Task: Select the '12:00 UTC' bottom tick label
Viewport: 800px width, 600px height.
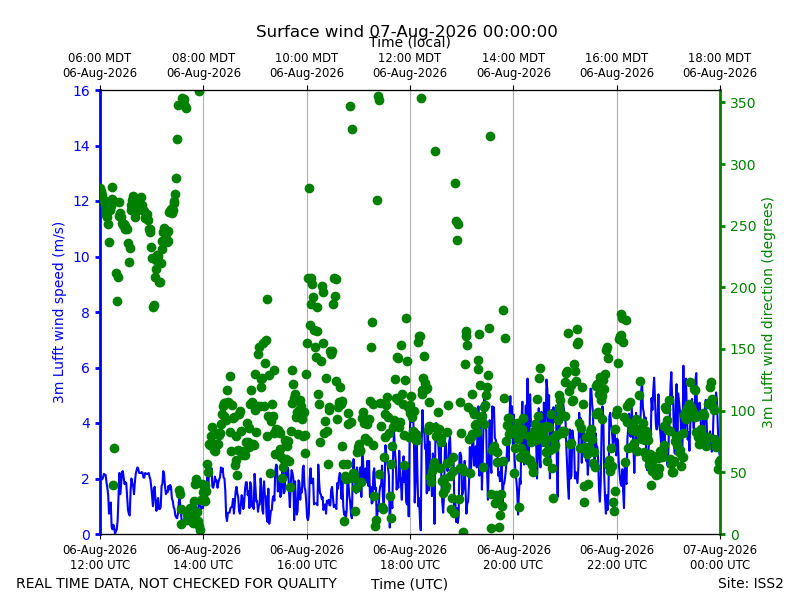Action: click(100, 565)
